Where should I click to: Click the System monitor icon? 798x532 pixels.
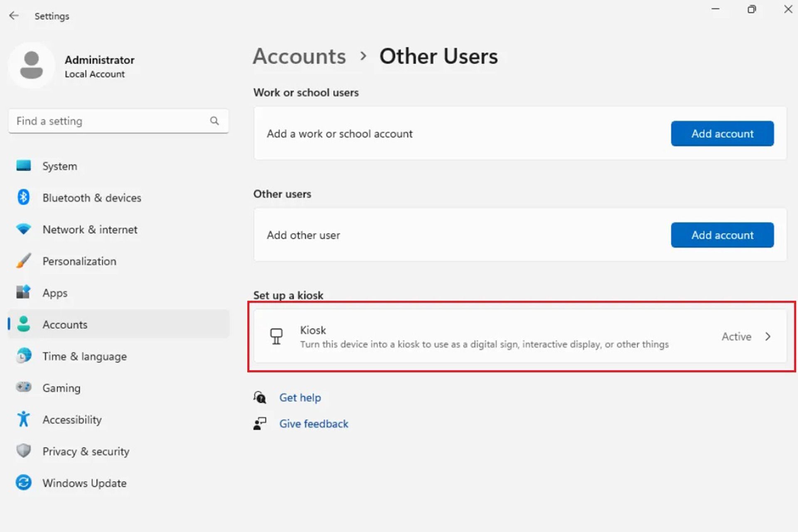pos(23,165)
